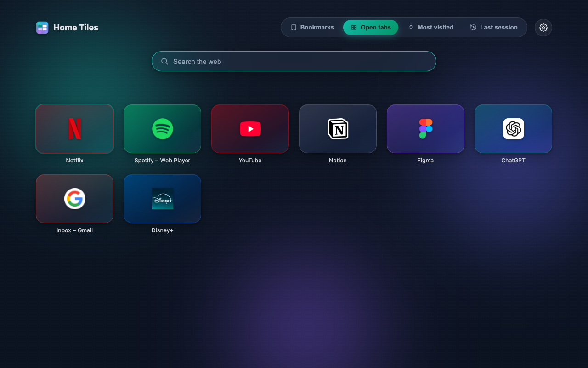Image resolution: width=588 pixels, height=368 pixels.
Task: Open the Inbox – Gmail tile
Action: tap(74, 199)
